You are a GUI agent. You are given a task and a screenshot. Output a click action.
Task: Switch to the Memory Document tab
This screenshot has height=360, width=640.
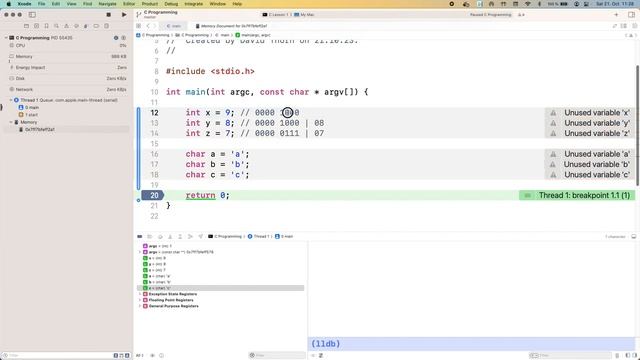tap(231, 26)
